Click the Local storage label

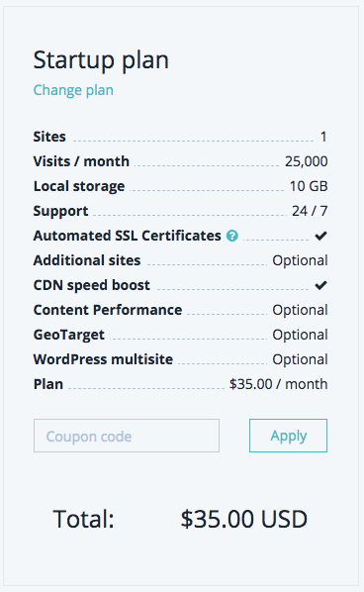click(x=79, y=186)
